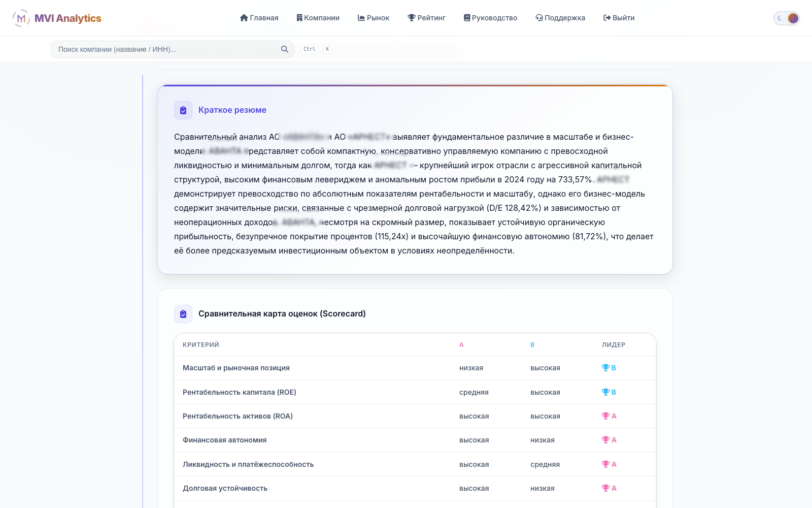Click the A column header
812x508 pixels.
click(x=461, y=345)
